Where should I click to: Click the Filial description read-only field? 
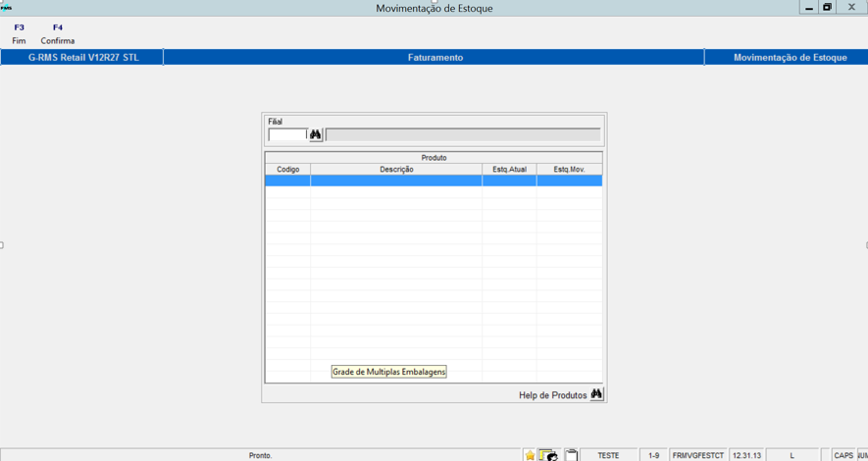click(x=463, y=134)
